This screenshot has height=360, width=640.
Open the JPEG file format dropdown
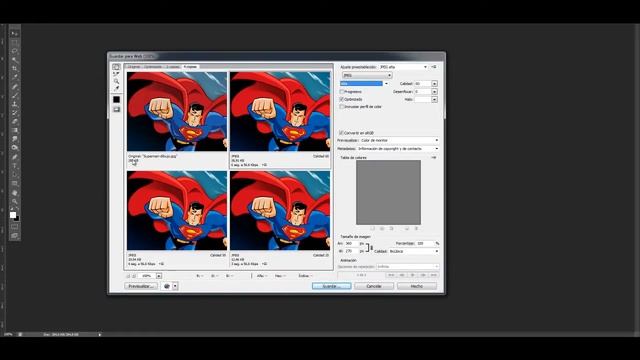[367, 75]
